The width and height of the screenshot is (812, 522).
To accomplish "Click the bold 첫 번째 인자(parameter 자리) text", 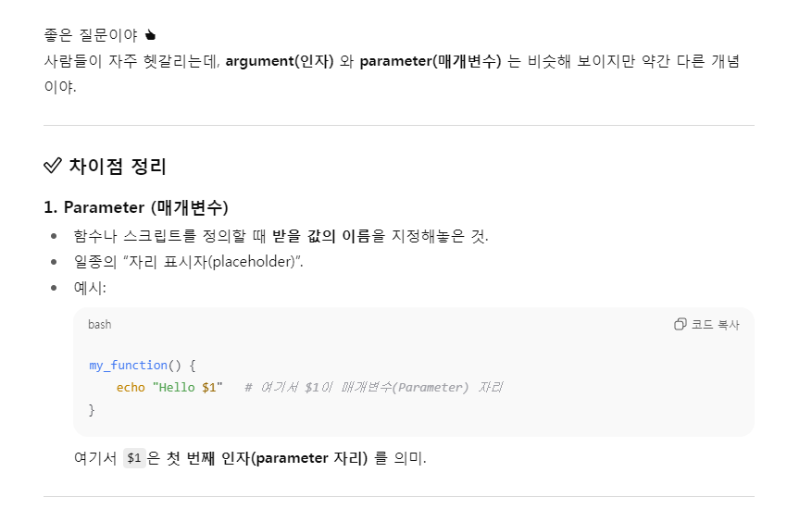I will tap(267, 458).
